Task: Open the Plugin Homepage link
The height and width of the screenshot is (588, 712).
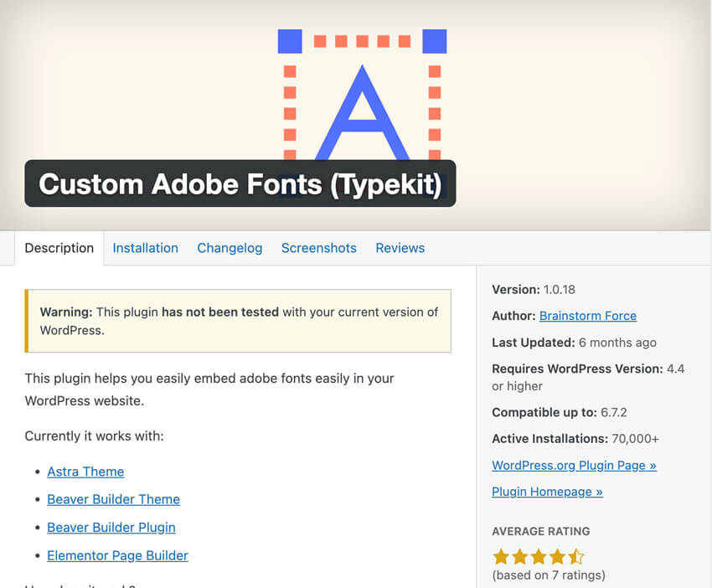Action: coord(547,492)
